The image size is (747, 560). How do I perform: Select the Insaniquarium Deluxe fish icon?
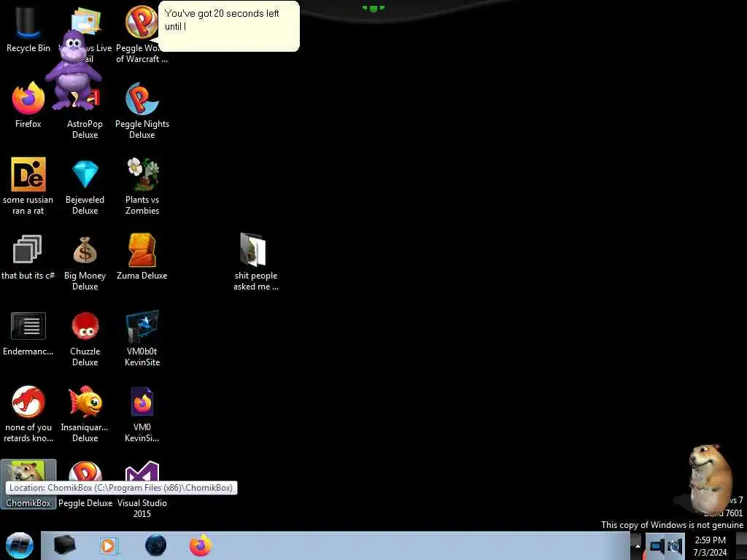point(85,413)
